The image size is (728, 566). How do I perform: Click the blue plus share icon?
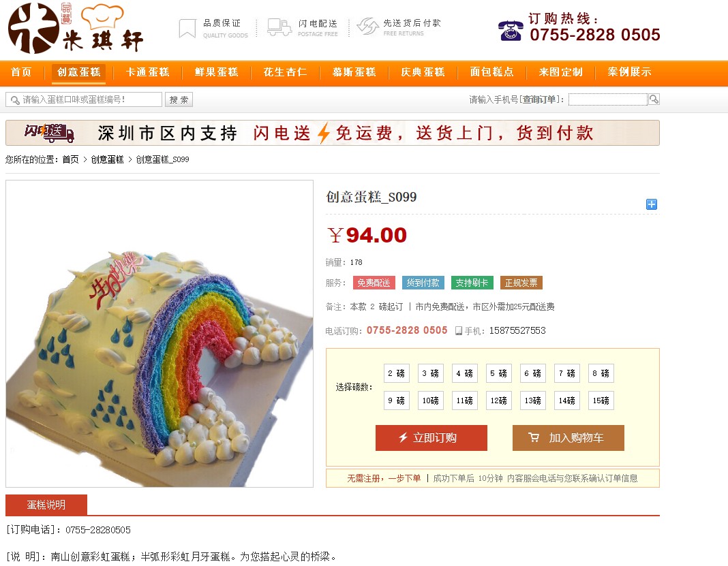[652, 204]
